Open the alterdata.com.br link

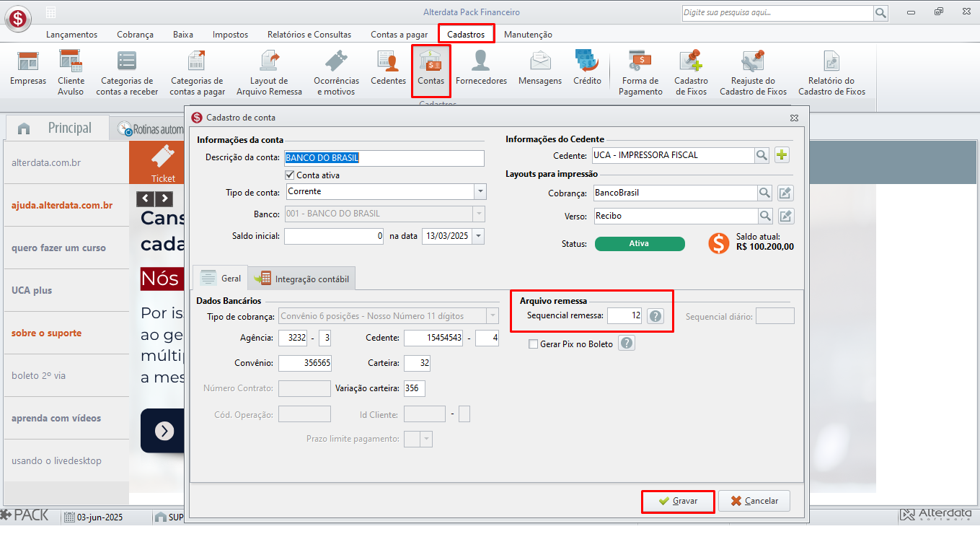(x=46, y=162)
